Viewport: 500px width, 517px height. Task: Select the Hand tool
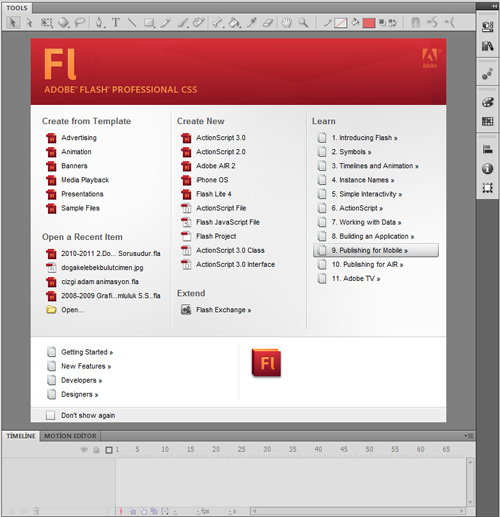[x=286, y=23]
